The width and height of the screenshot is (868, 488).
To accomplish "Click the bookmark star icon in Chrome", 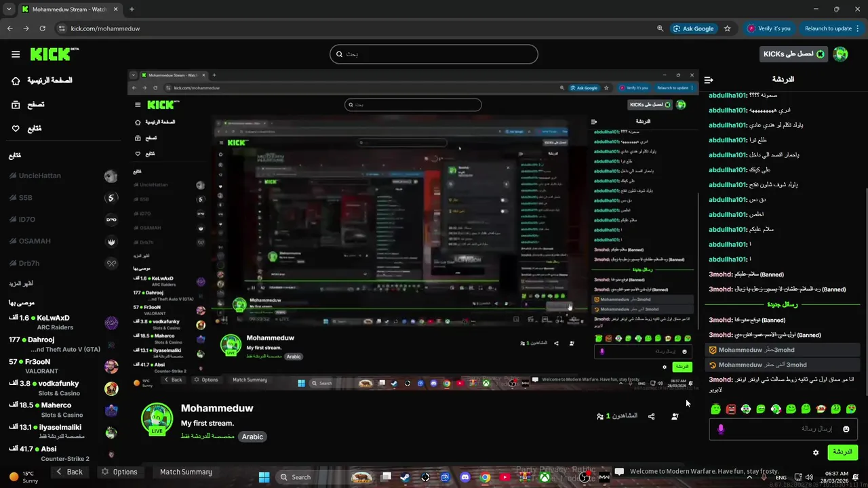I will [727, 28].
